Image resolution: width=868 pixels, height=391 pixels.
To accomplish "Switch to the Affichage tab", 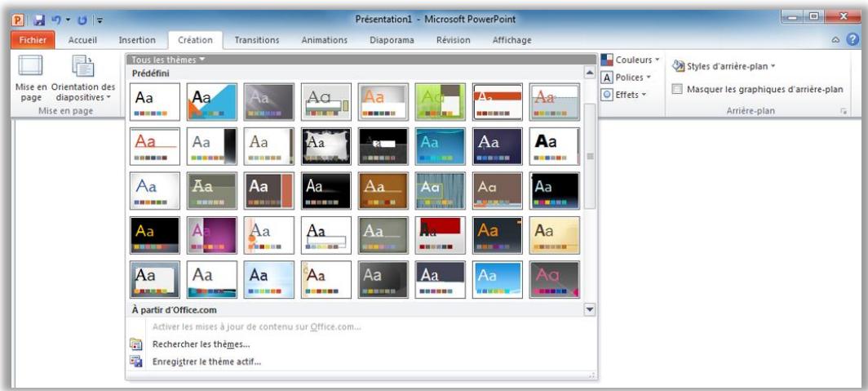I will pyautogui.click(x=511, y=40).
